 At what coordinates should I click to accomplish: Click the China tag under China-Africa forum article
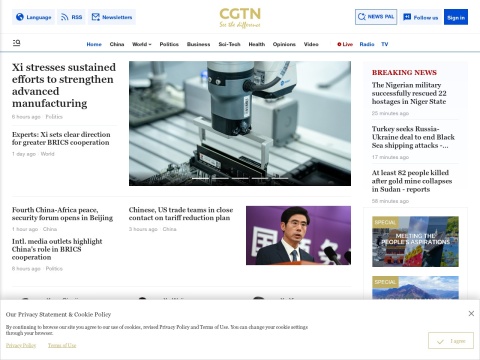click(x=50, y=229)
